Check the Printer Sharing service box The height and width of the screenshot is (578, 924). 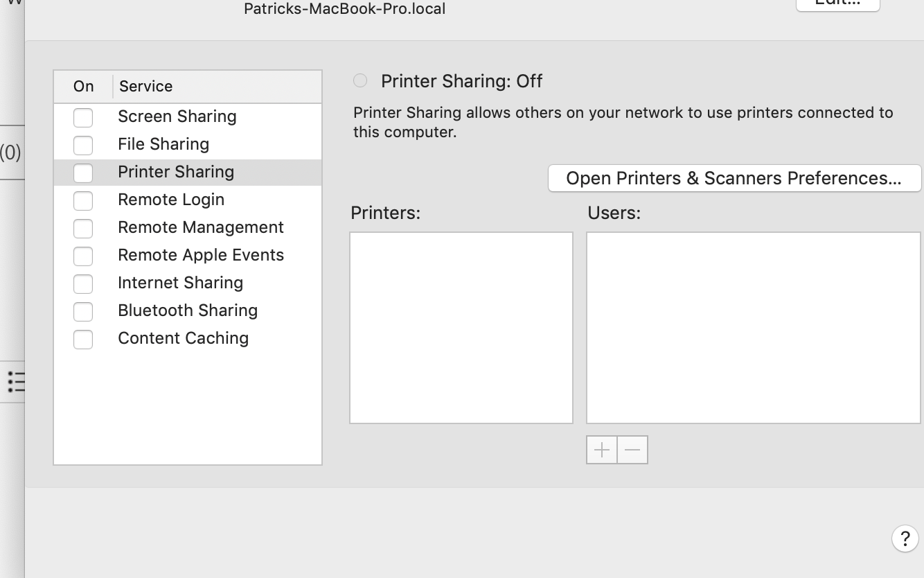83,173
